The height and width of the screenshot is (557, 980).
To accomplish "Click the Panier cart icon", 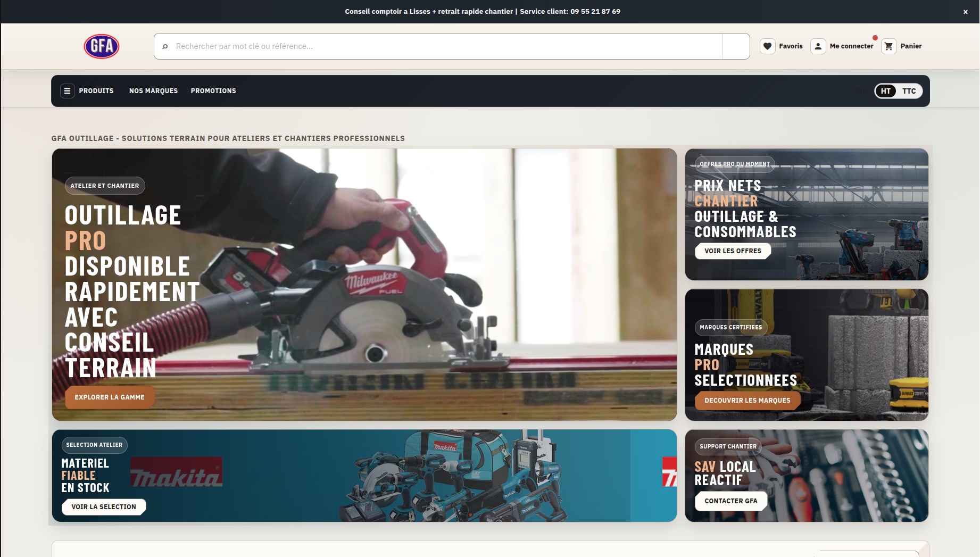I will [888, 46].
